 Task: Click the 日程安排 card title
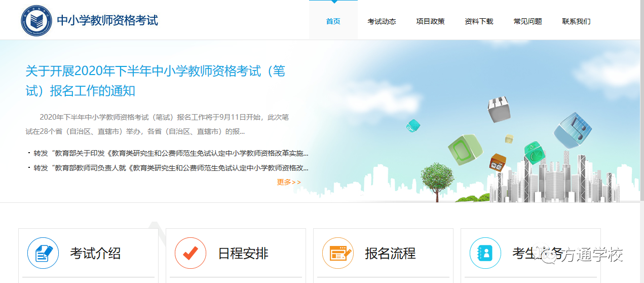tap(243, 254)
